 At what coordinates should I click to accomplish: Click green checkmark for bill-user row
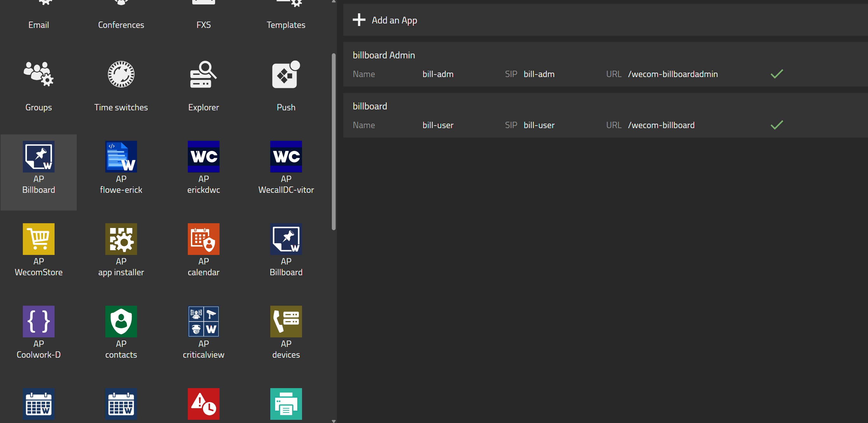[x=776, y=125]
